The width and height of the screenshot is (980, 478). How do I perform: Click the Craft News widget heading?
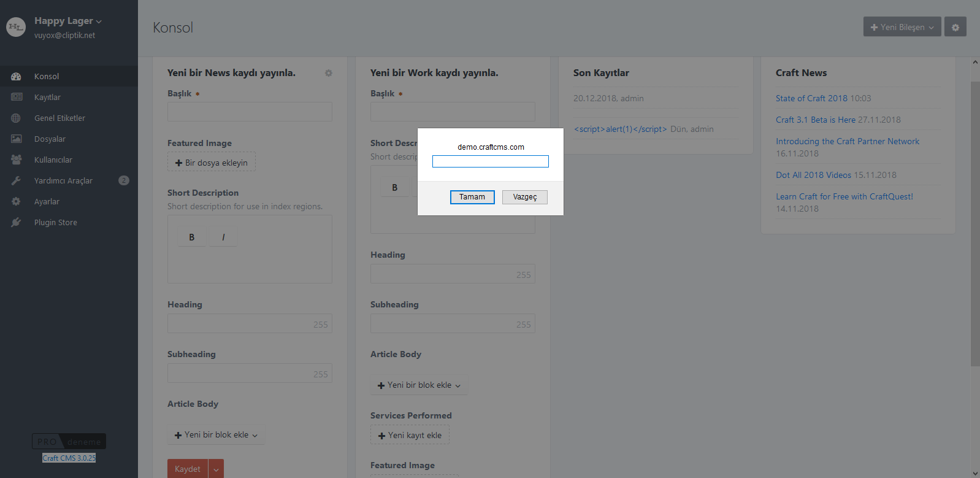pyautogui.click(x=801, y=73)
